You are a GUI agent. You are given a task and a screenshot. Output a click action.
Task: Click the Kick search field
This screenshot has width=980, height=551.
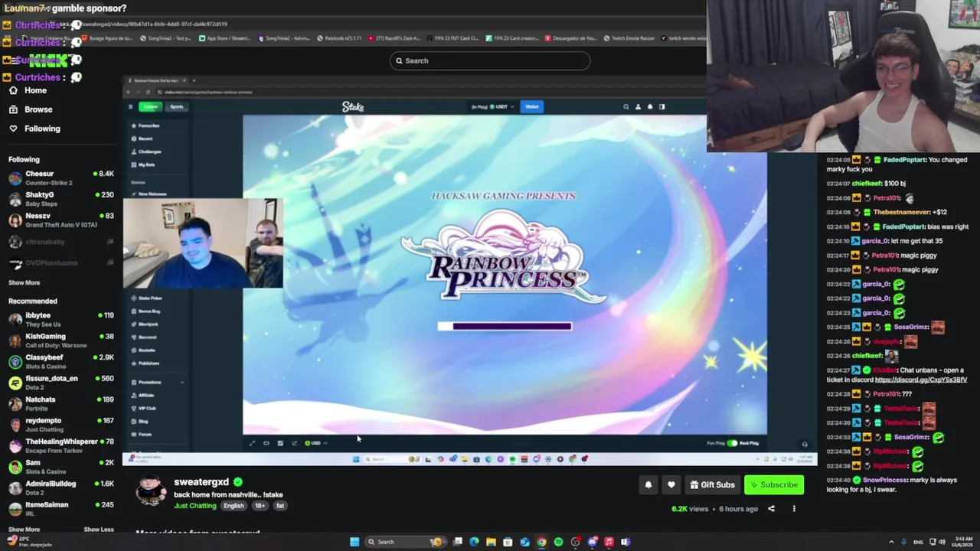click(x=490, y=60)
